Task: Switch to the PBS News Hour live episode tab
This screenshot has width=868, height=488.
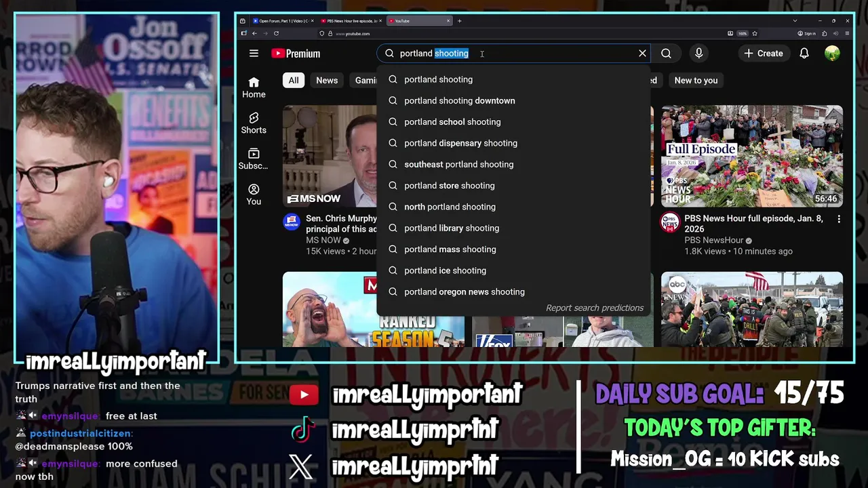Action: (x=351, y=21)
